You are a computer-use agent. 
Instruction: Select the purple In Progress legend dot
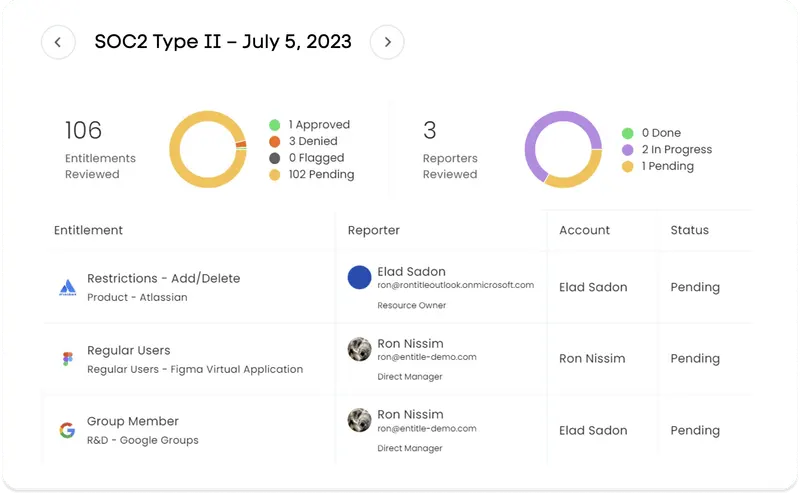tap(628, 150)
